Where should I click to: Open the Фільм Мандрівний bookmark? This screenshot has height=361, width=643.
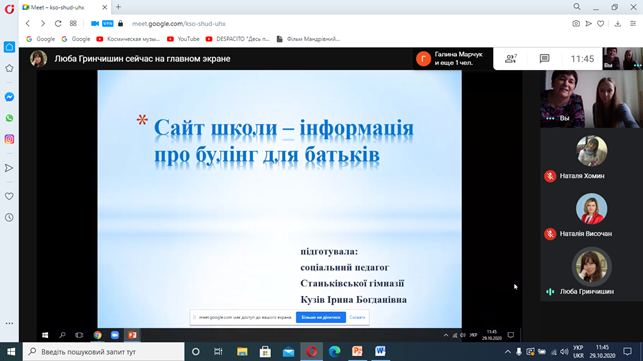pyautogui.click(x=308, y=39)
